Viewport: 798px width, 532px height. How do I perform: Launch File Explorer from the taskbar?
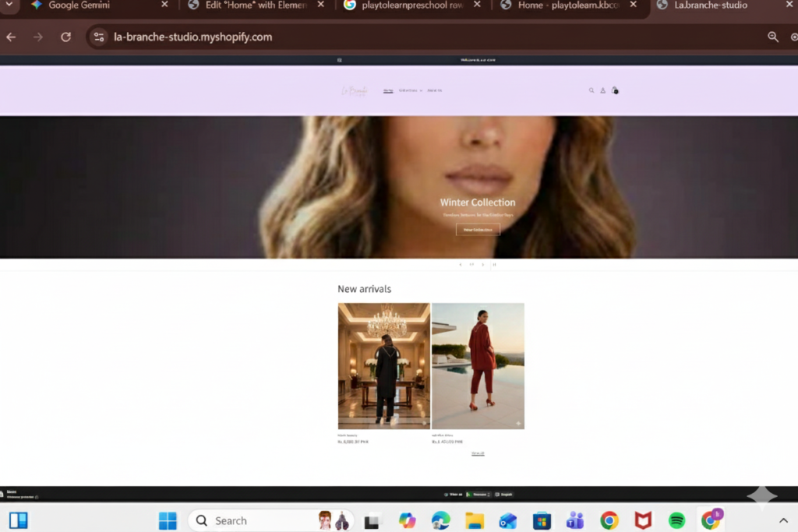[x=475, y=520]
